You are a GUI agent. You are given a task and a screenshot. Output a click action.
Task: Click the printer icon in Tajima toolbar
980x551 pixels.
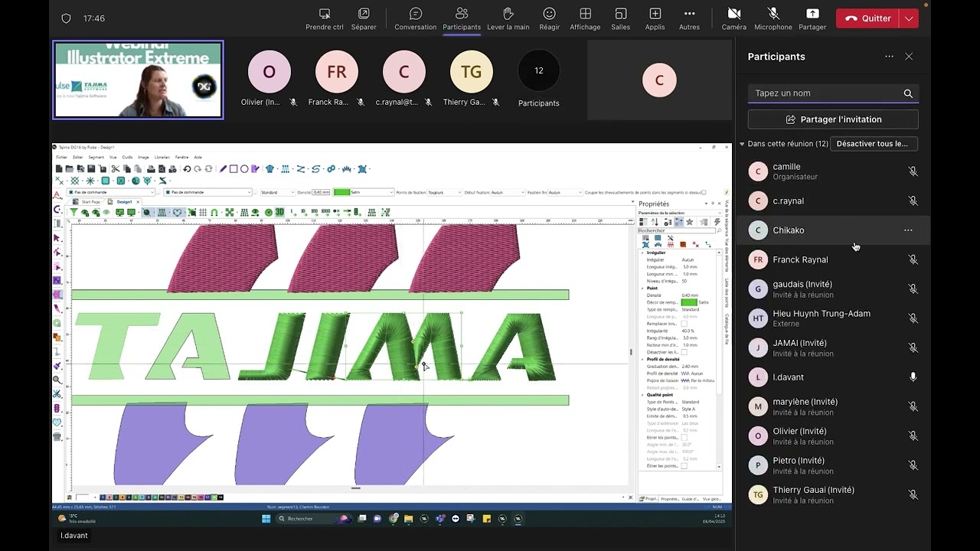(151, 168)
